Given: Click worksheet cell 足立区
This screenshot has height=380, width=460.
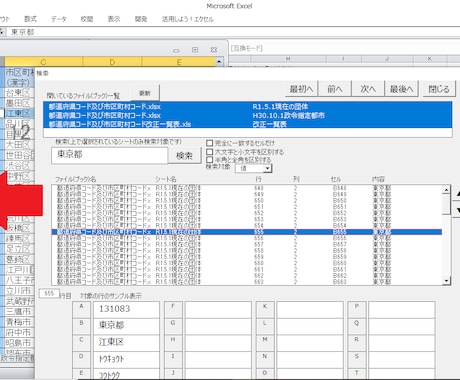Looking at the screenshot, I should (x=19, y=249).
